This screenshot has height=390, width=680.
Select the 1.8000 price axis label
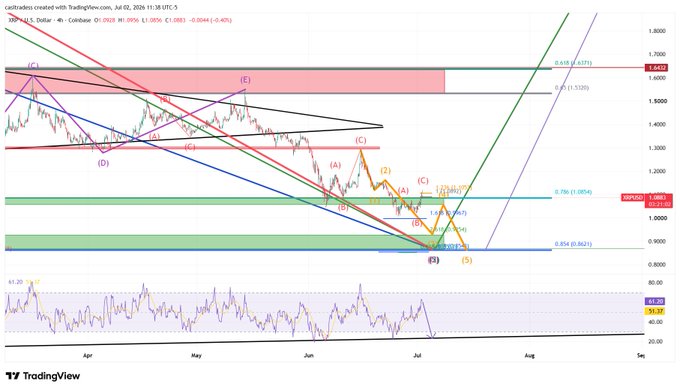click(657, 31)
